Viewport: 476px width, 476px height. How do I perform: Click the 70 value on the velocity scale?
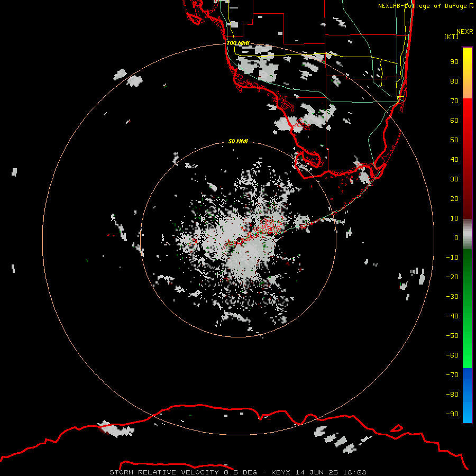(x=454, y=101)
